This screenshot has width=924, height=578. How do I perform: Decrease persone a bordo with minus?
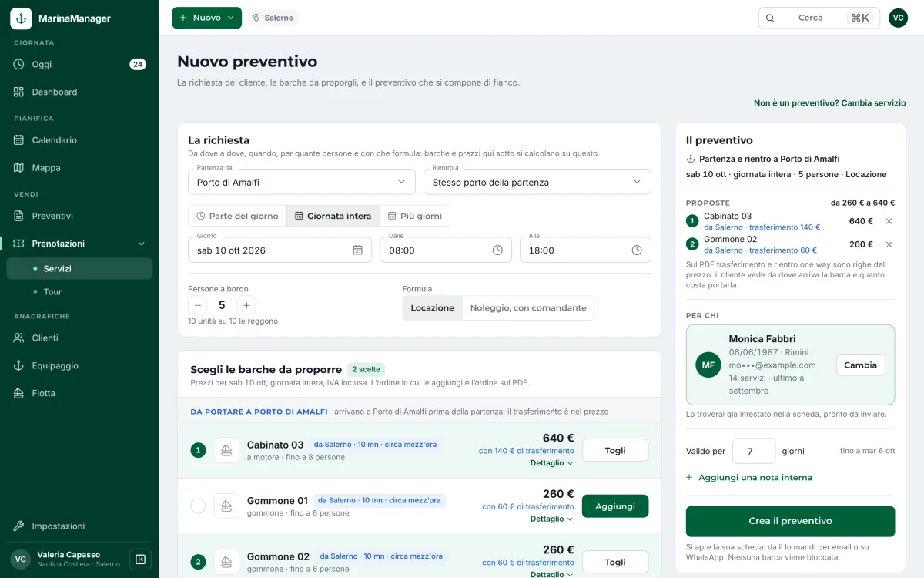198,305
